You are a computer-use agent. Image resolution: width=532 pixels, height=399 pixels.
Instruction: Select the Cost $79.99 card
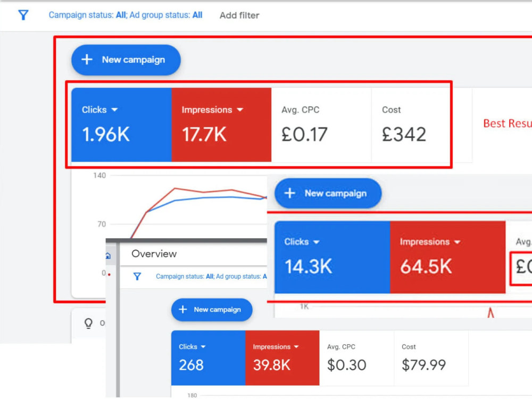[431, 358]
